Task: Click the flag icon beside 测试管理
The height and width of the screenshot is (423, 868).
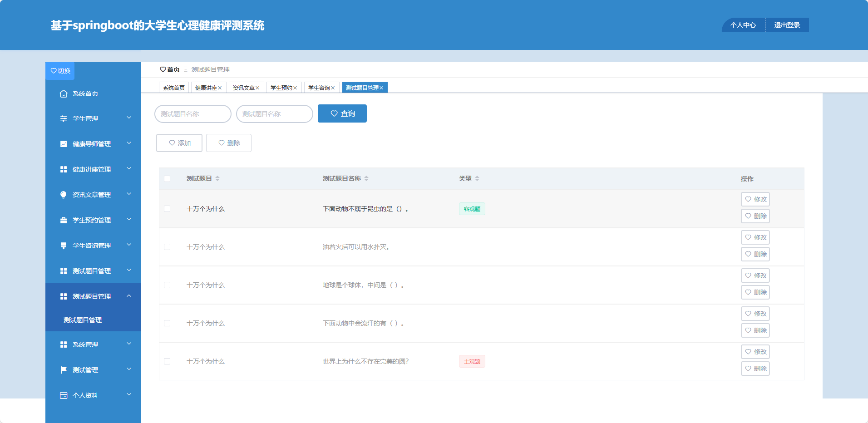Action: tap(64, 370)
